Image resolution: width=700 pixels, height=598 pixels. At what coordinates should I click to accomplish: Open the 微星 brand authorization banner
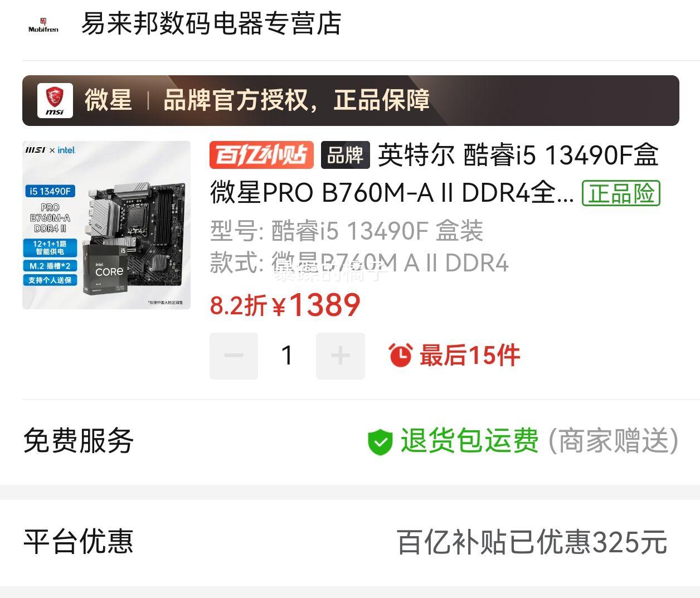point(351,100)
